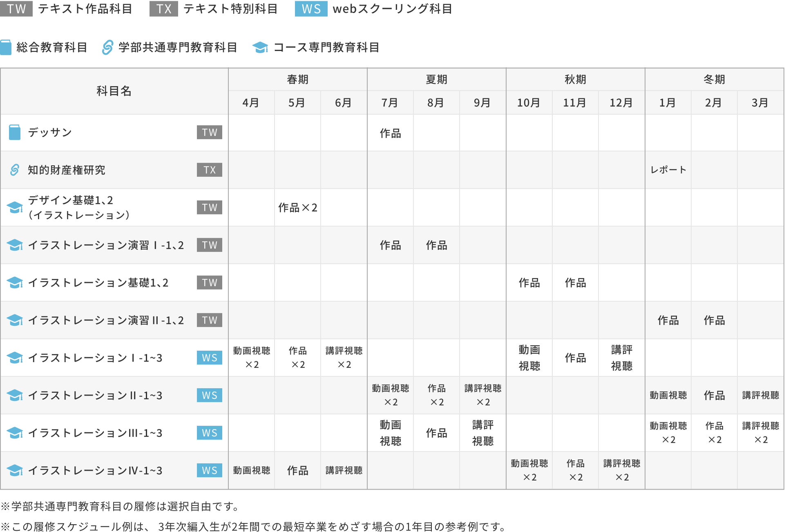Select the graduation cap icon for デザイン基礎1、2
The width and height of the screenshot is (786, 532).
15,207
